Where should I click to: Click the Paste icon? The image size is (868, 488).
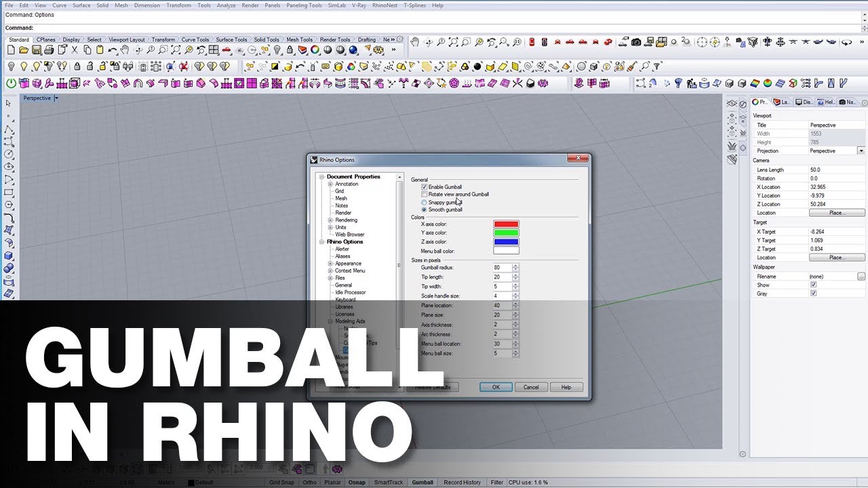tap(100, 49)
